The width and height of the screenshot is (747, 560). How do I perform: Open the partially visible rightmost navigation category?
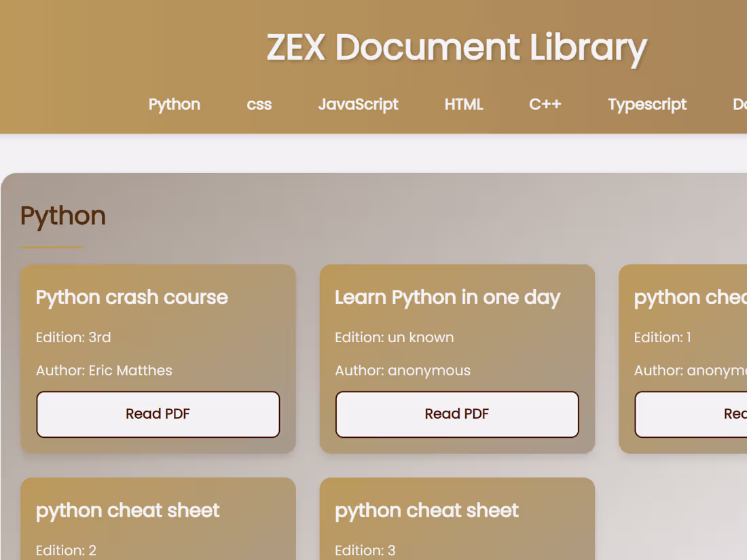tap(740, 105)
